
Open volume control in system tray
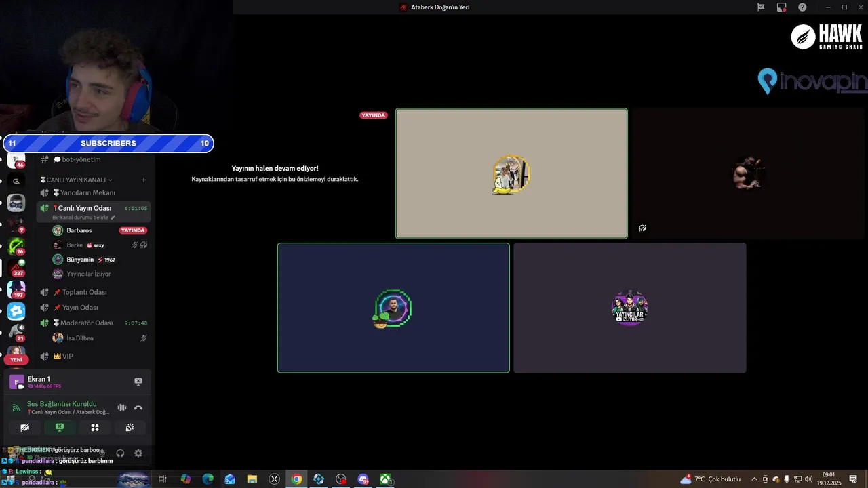coord(808,479)
